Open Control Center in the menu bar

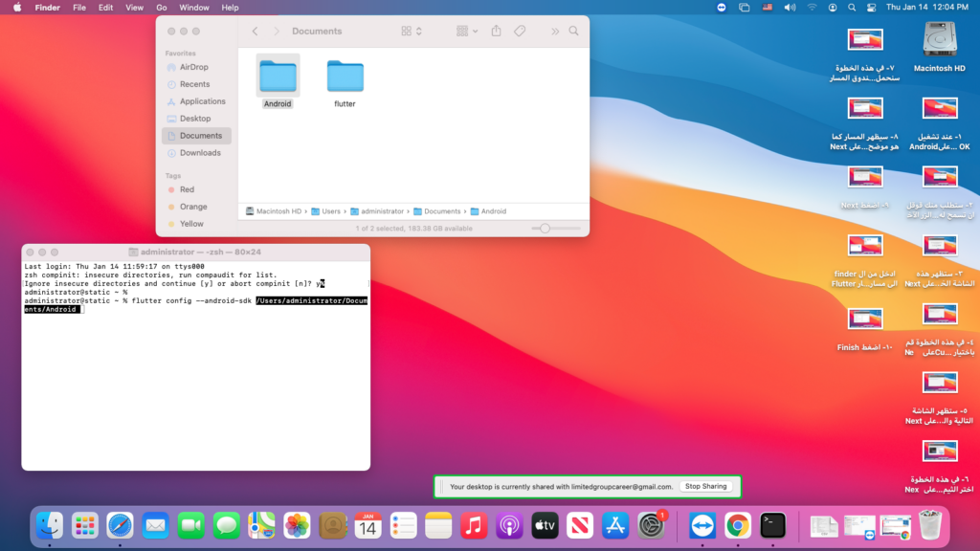click(x=871, y=8)
